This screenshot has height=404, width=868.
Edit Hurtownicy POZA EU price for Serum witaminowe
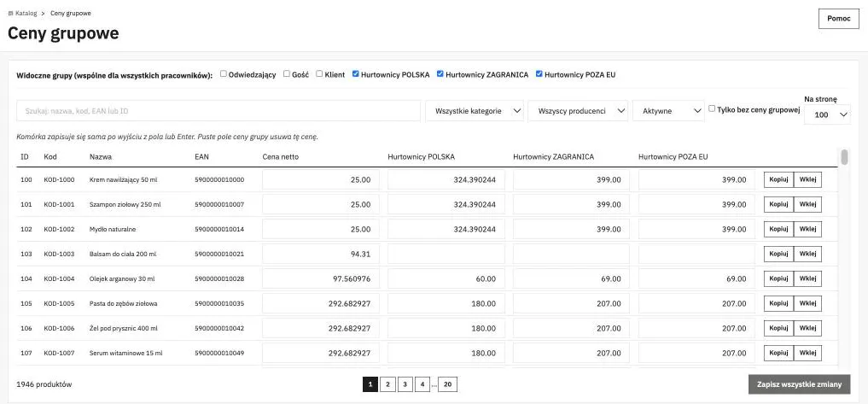[x=697, y=353]
